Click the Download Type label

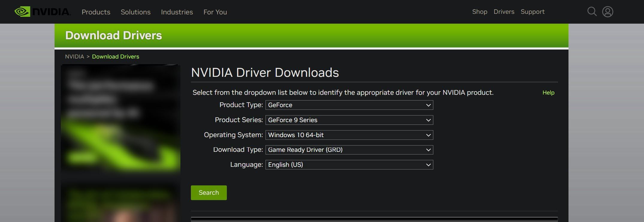(x=238, y=149)
